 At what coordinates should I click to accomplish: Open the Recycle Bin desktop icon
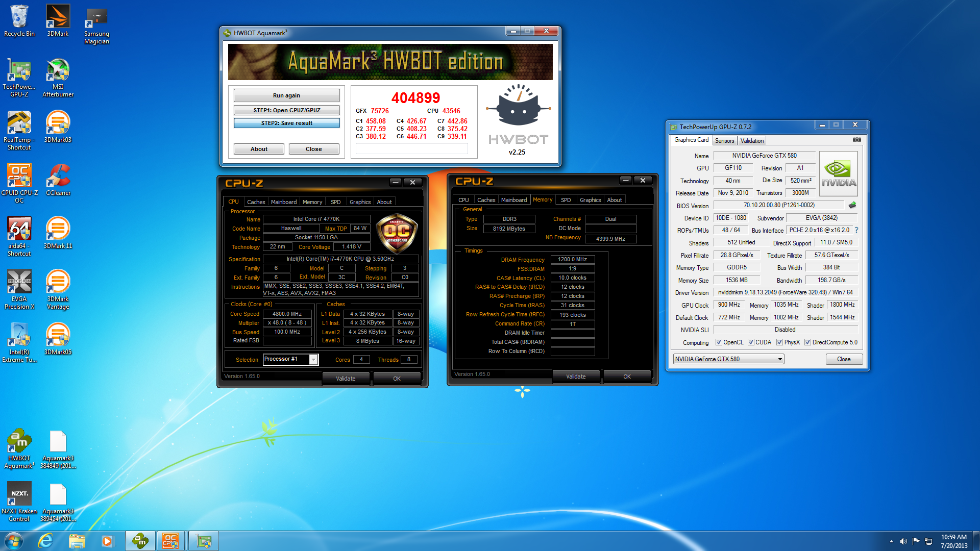pyautogui.click(x=19, y=21)
